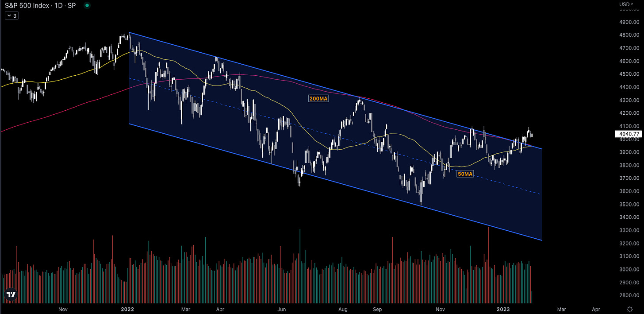Click the 2022 time axis label
Screen dimensions: 644x314
pyautogui.click(x=128, y=309)
